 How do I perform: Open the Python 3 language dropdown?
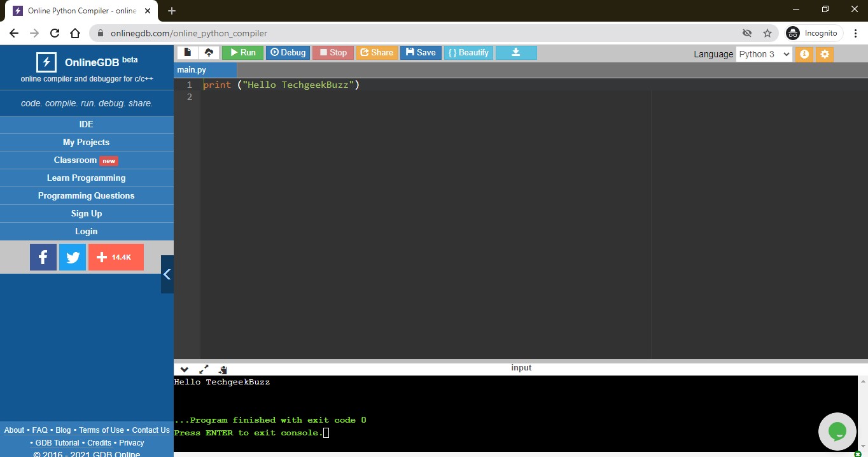[763, 54]
